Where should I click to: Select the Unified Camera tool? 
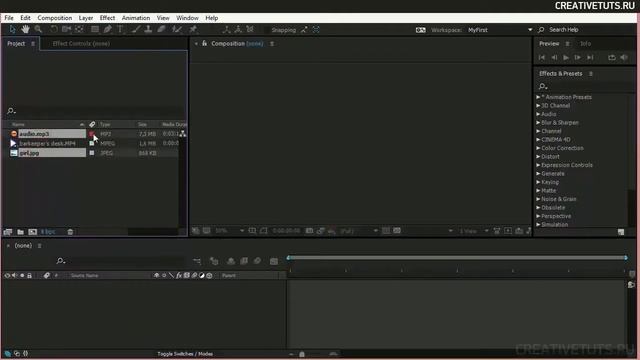66,29
